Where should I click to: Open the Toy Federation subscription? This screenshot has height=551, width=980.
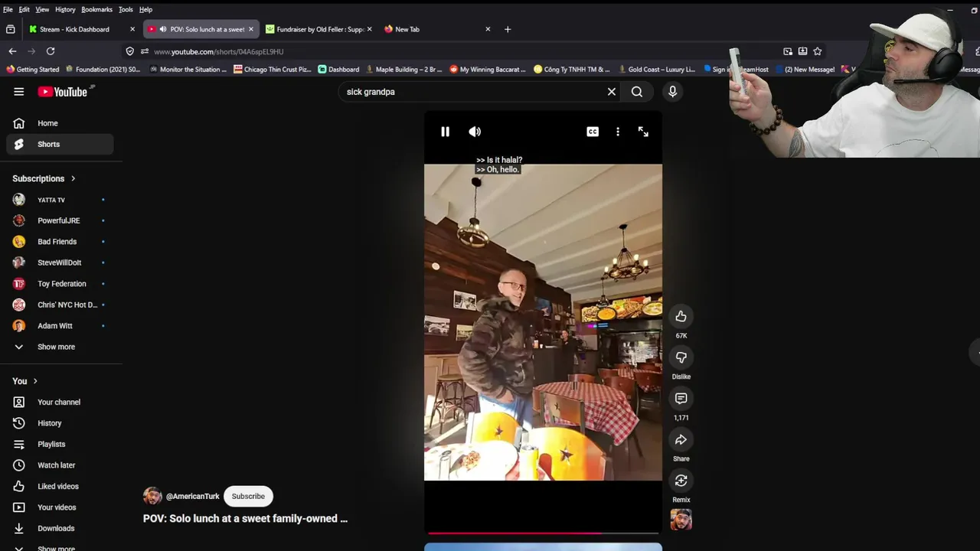click(x=60, y=284)
